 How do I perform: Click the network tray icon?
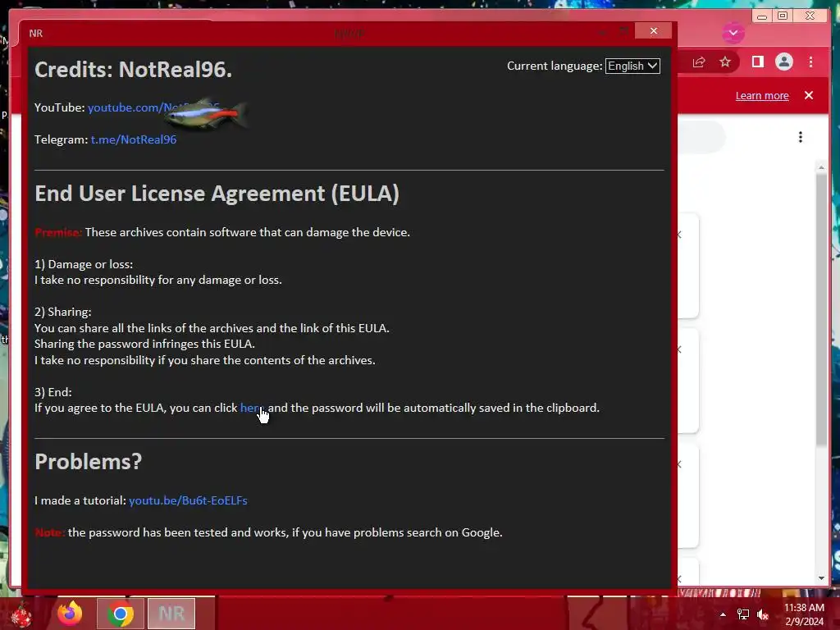743,614
